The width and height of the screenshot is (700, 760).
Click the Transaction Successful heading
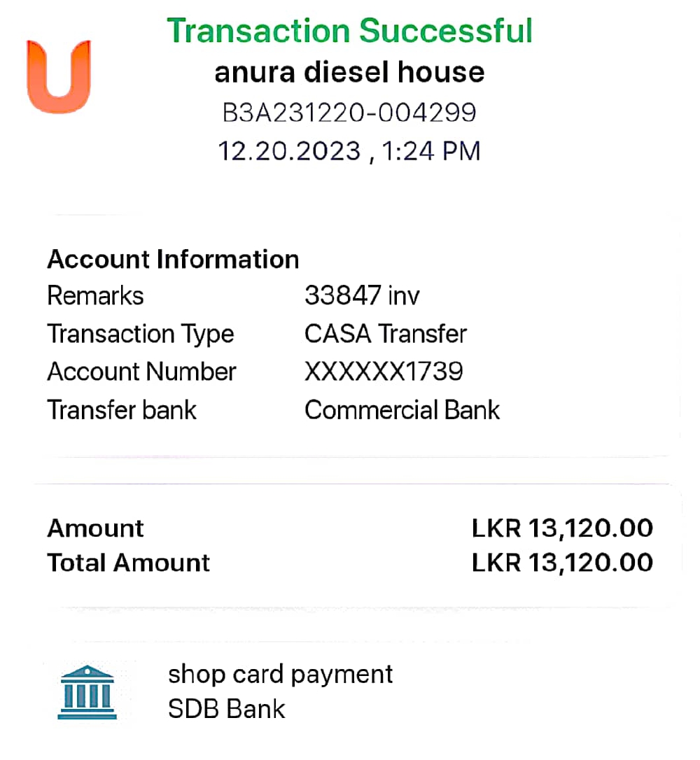coord(349,31)
